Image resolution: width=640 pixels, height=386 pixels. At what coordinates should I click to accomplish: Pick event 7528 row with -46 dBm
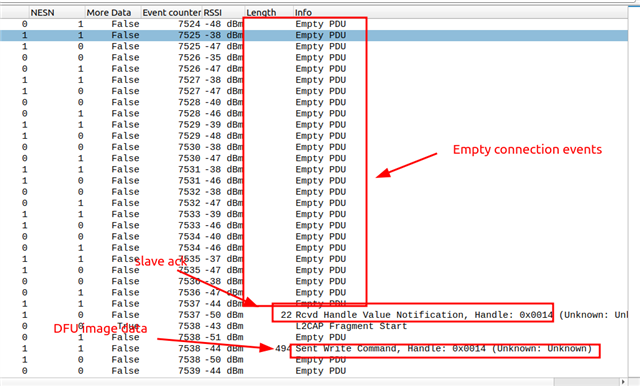(x=314, y=113)
